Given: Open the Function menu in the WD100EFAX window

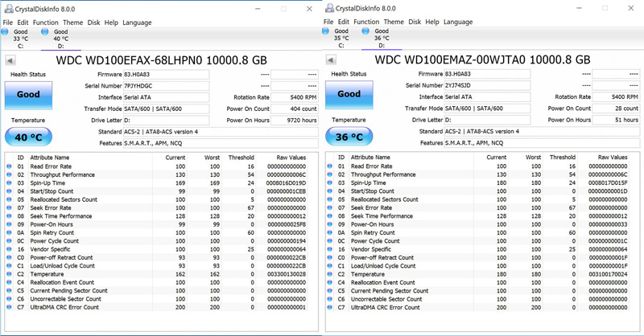Looking at the screenshot, I should 46,23.
